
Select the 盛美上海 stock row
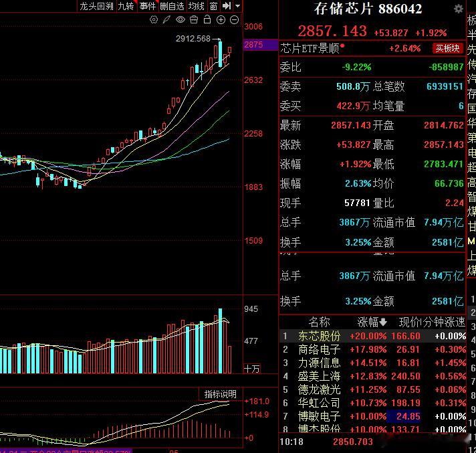373,376
